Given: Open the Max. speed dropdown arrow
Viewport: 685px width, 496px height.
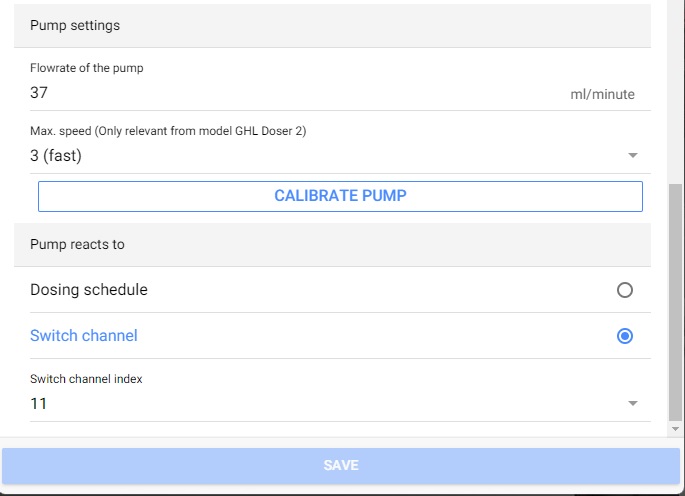Looking at the screenshot, I should point(633,155).
